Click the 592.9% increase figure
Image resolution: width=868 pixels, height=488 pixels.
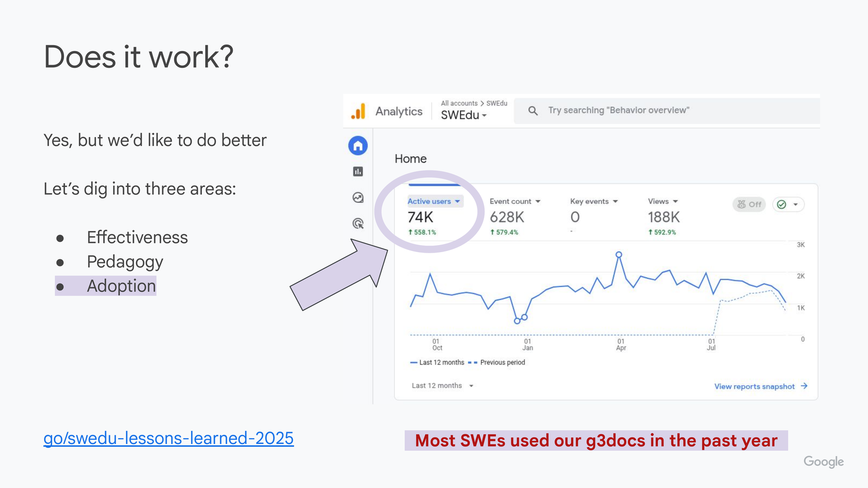[x=662, y=232]
